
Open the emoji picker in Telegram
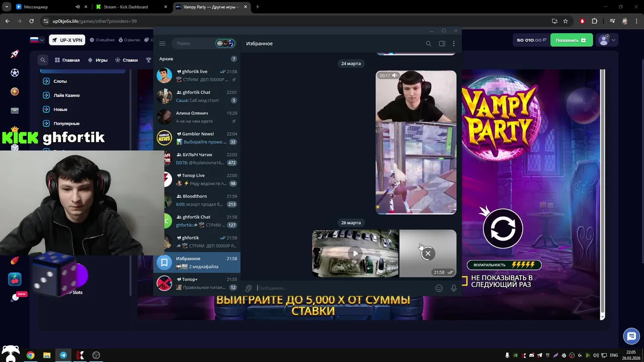click(439, 288)
